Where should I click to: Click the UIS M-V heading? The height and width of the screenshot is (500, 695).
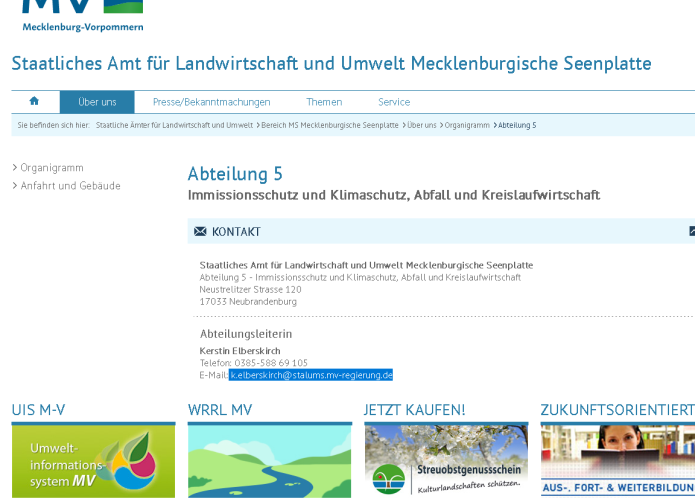click(x=38, y=410)
